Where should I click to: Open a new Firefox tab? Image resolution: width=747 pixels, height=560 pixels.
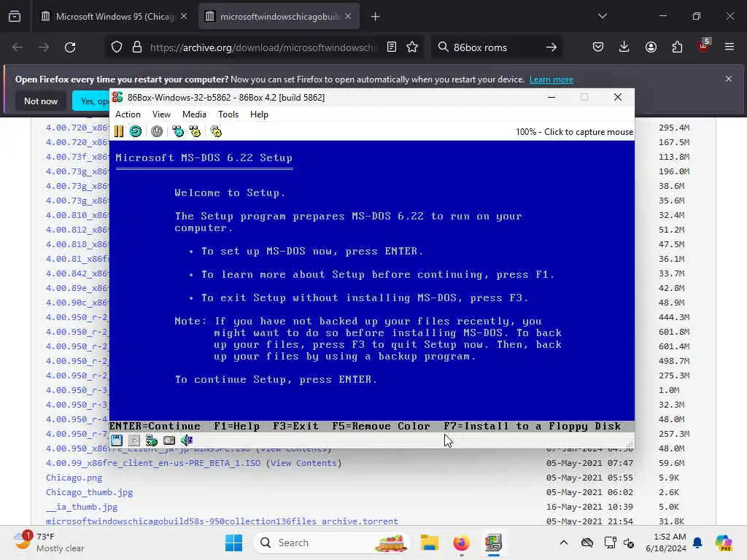[x=376, y=17]
